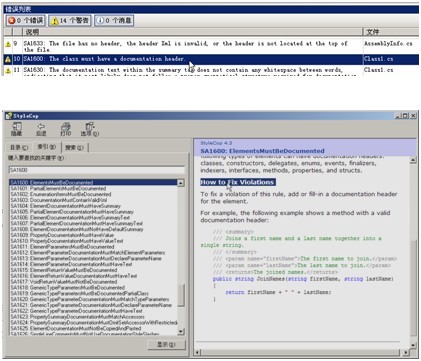Viewport: 421px width, 361px height.
Task: Select the SA1600 class documentation header warning row
Action: click(211, 59)
